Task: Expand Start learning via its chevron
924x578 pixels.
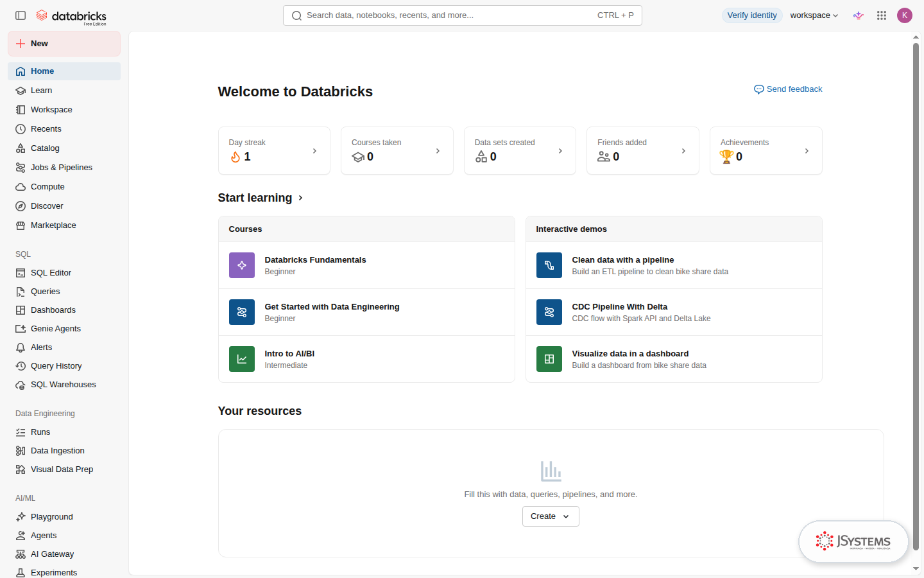Action: 300,198
